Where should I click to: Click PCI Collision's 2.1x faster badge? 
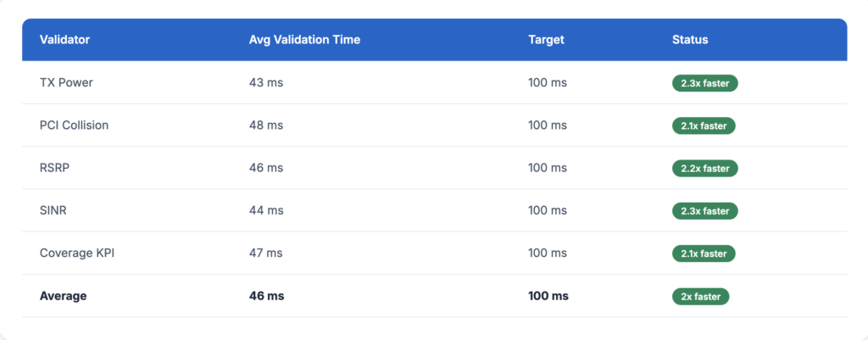(704, 125)
